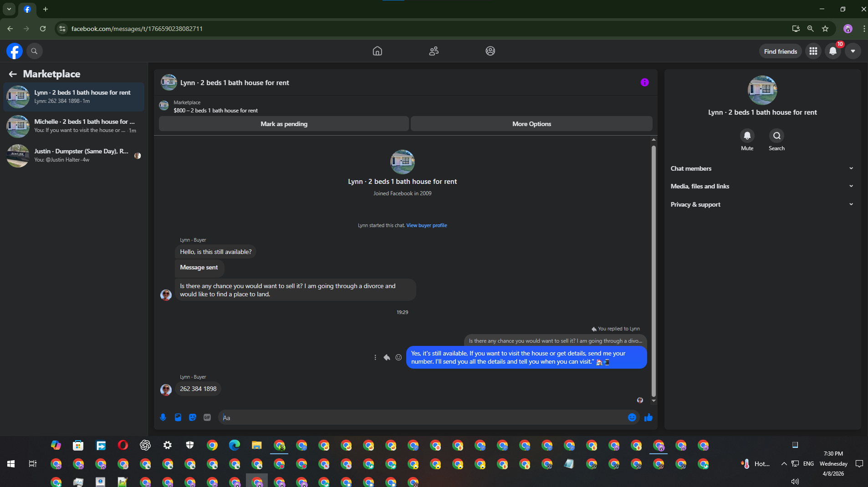
Task: Expand Media, files and links section
Action: coord(762,186)
